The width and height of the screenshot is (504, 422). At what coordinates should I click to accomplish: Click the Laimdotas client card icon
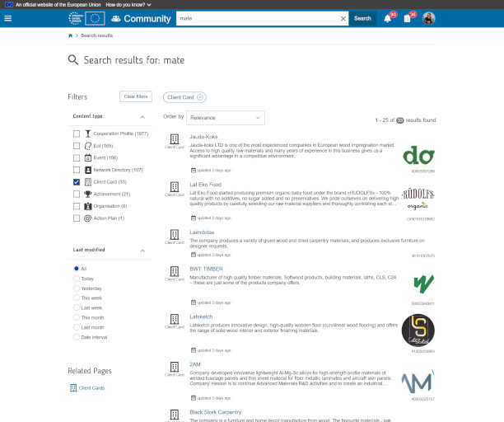[175, 234]
